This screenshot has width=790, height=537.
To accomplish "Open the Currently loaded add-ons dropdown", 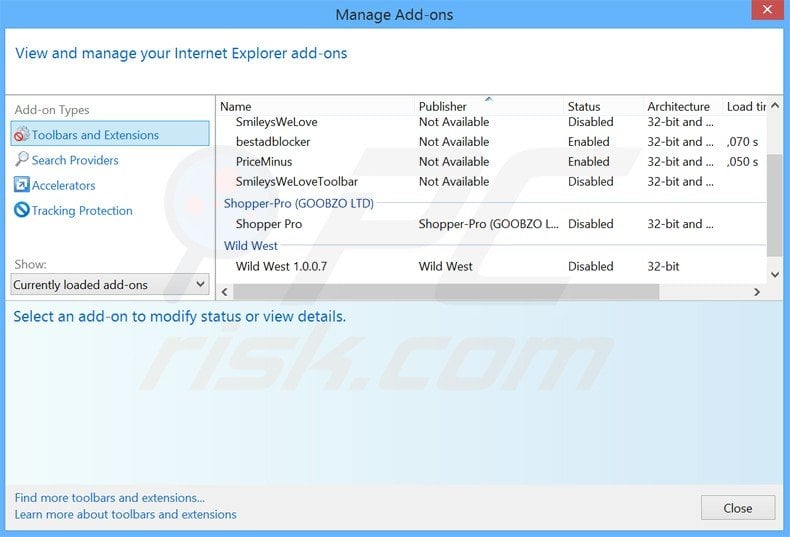I will (110, 285).
